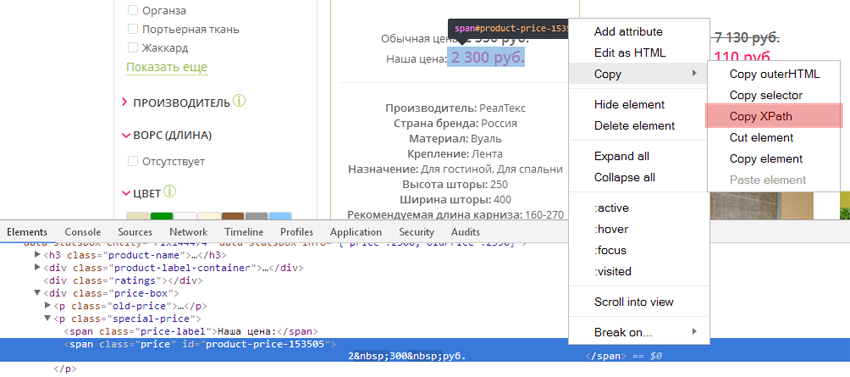
Task: Select the highlighted span price row
Action: click(x=425, y=350)
